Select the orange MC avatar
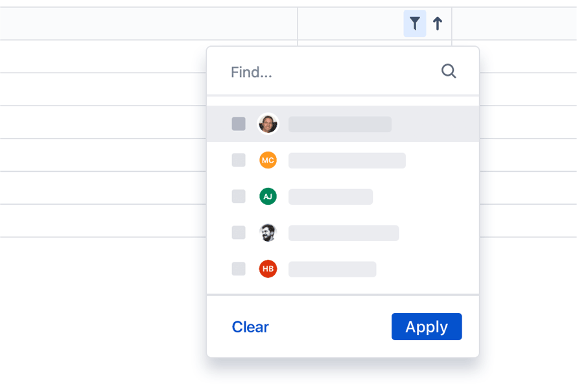This screenshot has height=392, width=577. 268,160
